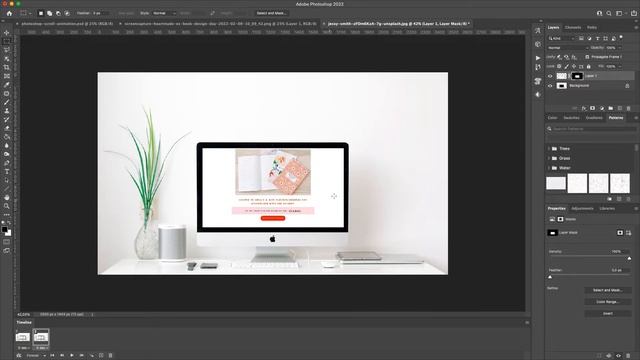Toggle the Propagate Frame 1 checkbox
Image resolution: width=640 pixels, height=360 pixels.
click(x=587, y=57)
